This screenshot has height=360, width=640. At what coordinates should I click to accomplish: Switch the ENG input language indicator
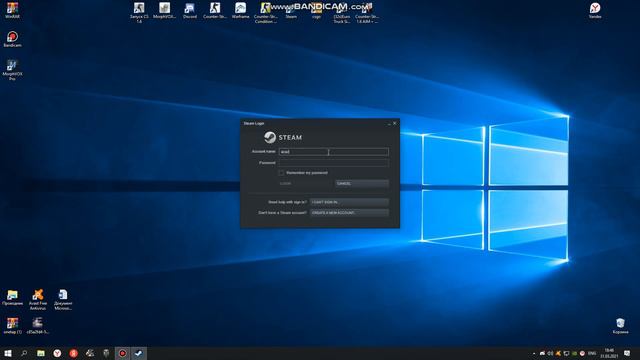coord(592,353)
